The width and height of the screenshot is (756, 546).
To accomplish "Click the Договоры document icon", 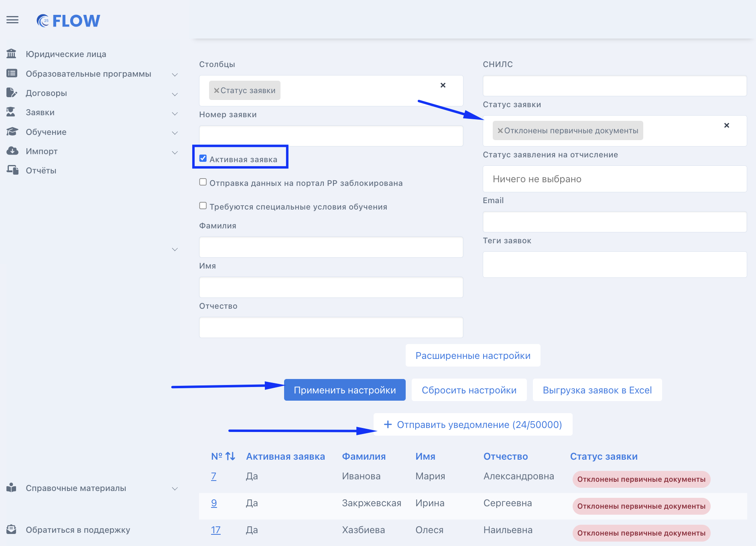I will point(12,93).
